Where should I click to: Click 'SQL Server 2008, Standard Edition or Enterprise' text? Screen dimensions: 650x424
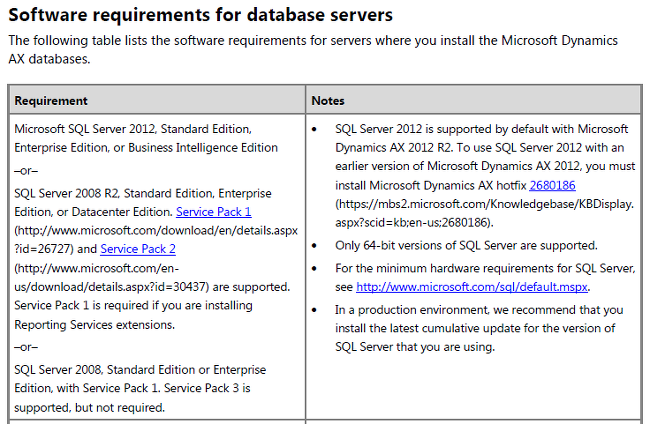[x=140, y=369]
